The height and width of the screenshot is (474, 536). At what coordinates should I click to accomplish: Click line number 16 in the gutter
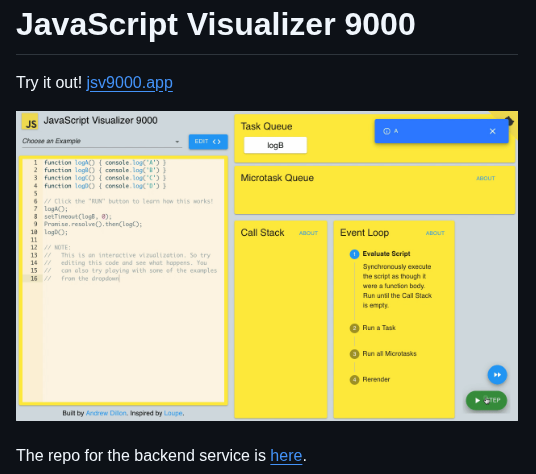(x=34, y=279)
